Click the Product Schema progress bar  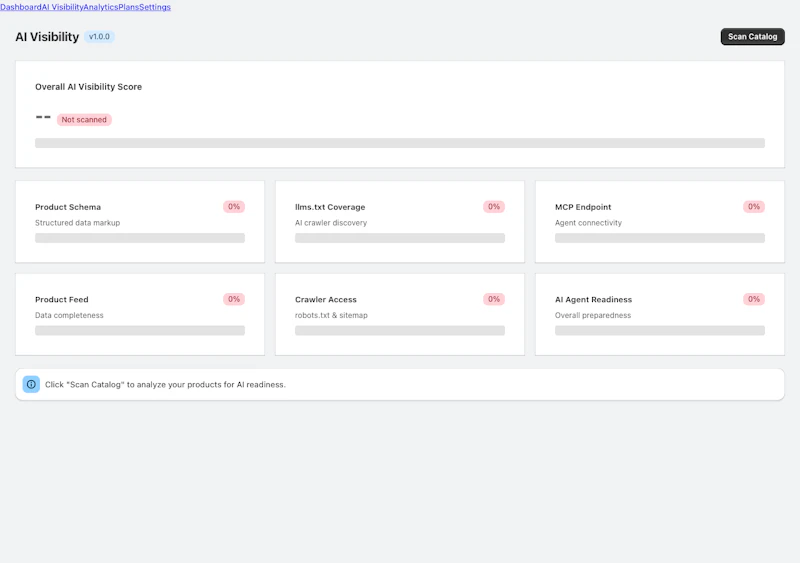pos(140,238)
